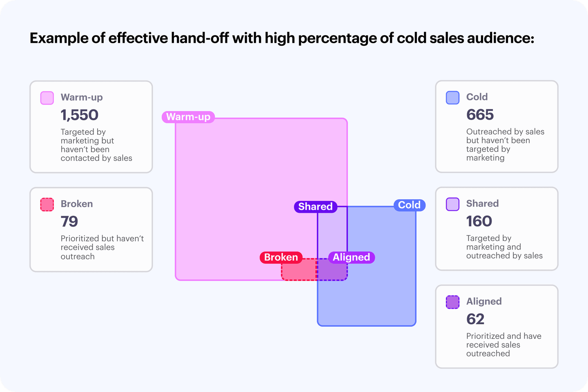
Task: Click the lavender Shared legend swatch
Action: pyautogui.click(x=452, y=204)
